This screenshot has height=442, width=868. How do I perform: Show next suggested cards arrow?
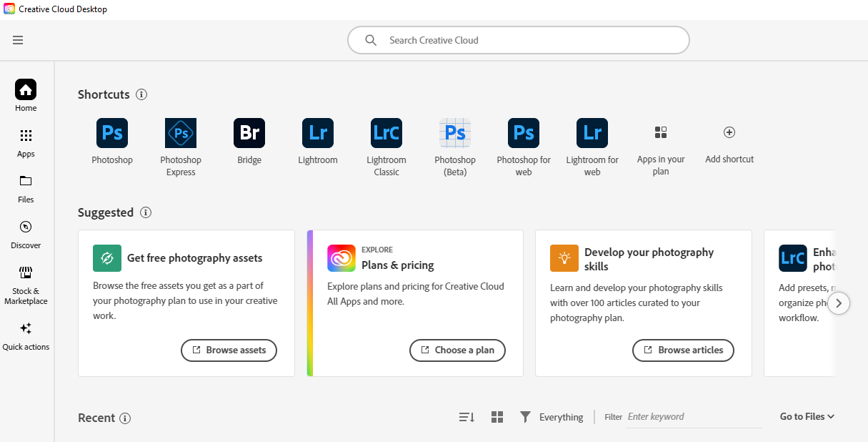839,303
